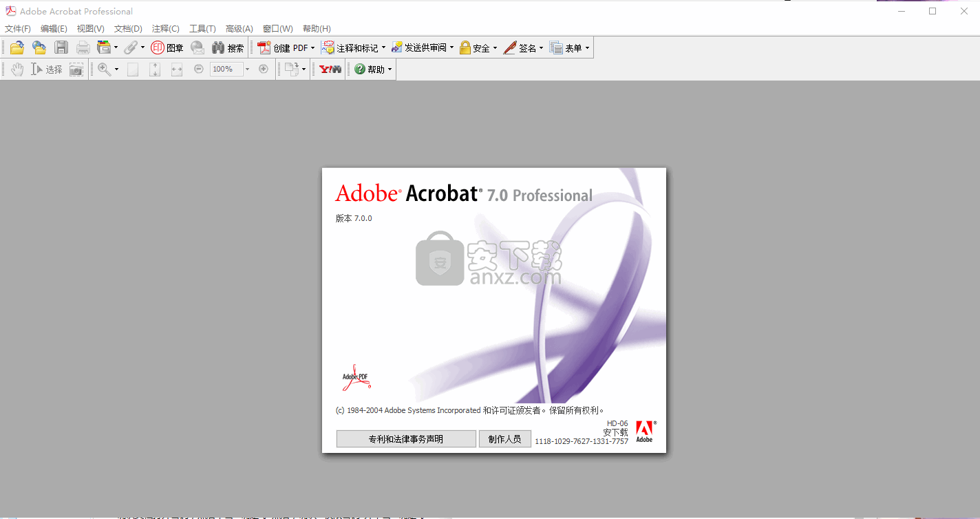Image resolution: width=980 pixels, height=519 pixels.
Task: Expand the 创建 PDF dropdown arrow
Action: (x=312, y=47)
